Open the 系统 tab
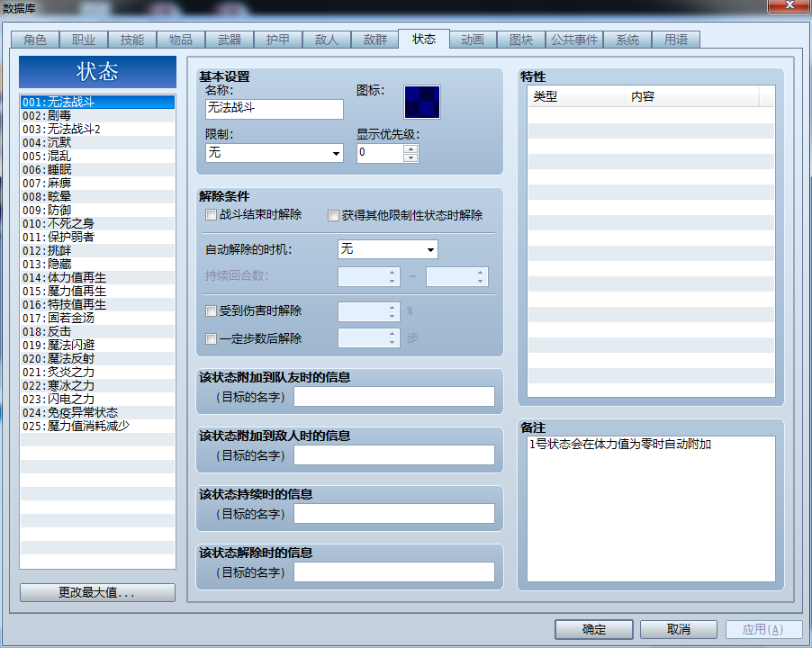 (x=627, y=40)
